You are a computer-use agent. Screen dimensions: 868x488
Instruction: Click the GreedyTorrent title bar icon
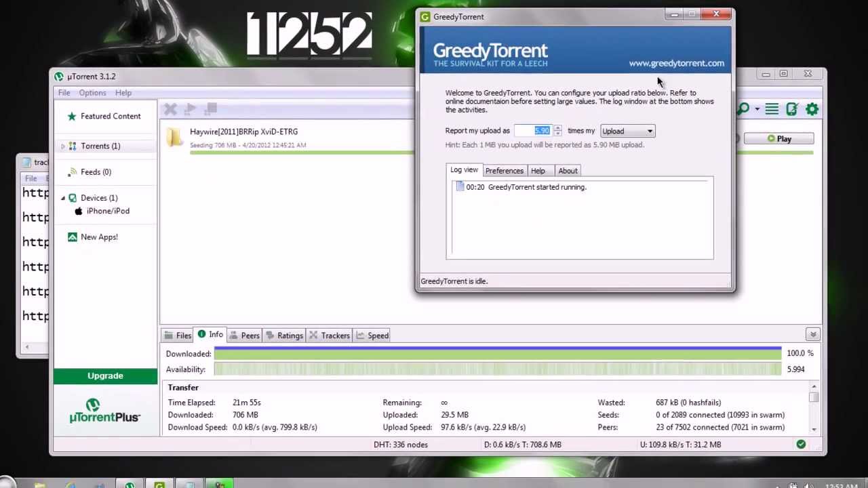425,17
